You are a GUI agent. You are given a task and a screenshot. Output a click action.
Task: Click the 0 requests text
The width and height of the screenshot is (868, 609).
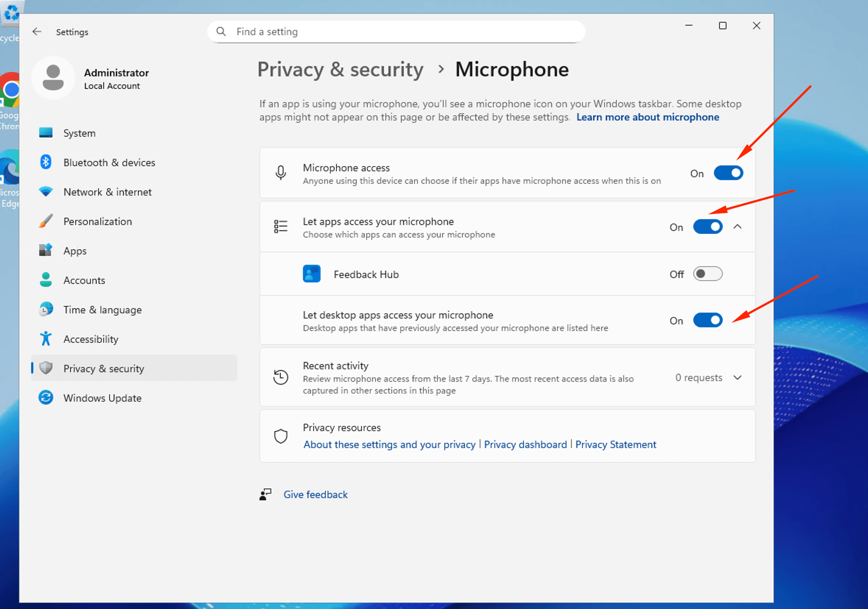click(699, 378)
